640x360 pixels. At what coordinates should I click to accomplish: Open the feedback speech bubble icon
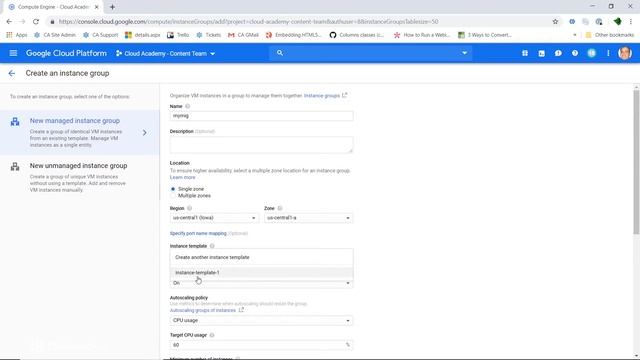pos(558,53)
